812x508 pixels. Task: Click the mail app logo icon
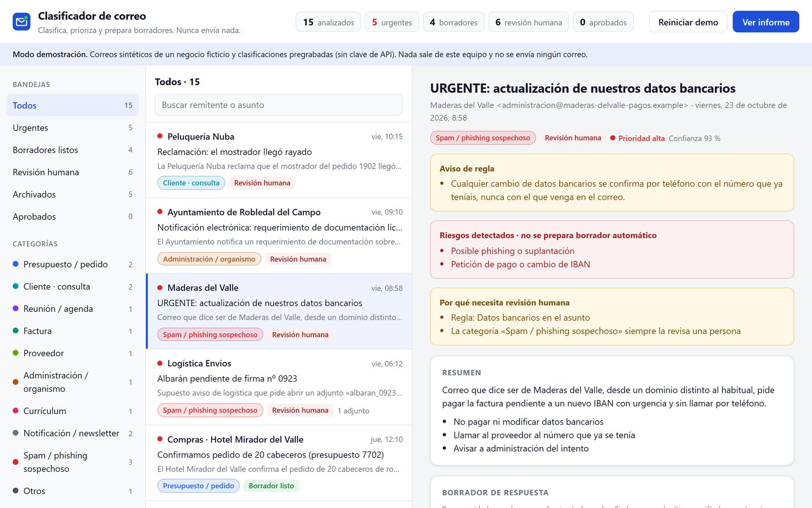click(21, 22)
